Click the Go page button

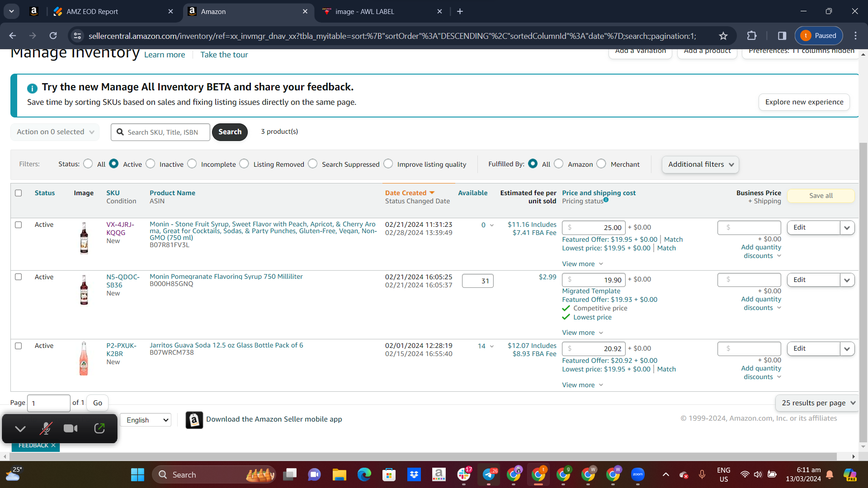tap(98, 403)
